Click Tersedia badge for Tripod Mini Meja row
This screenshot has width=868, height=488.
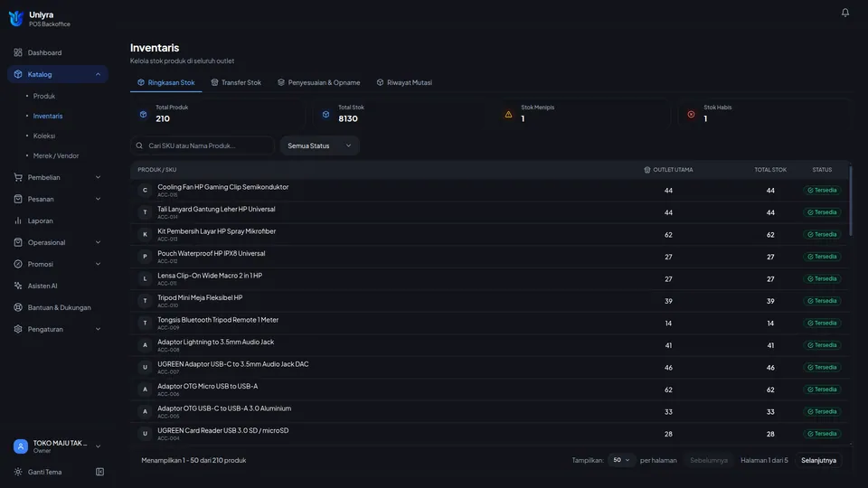[x=822, y=301]
